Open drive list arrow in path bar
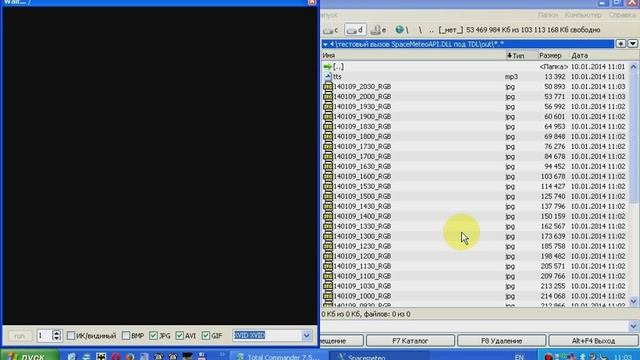Screen dimensions: 640x360 click(326, 44)
